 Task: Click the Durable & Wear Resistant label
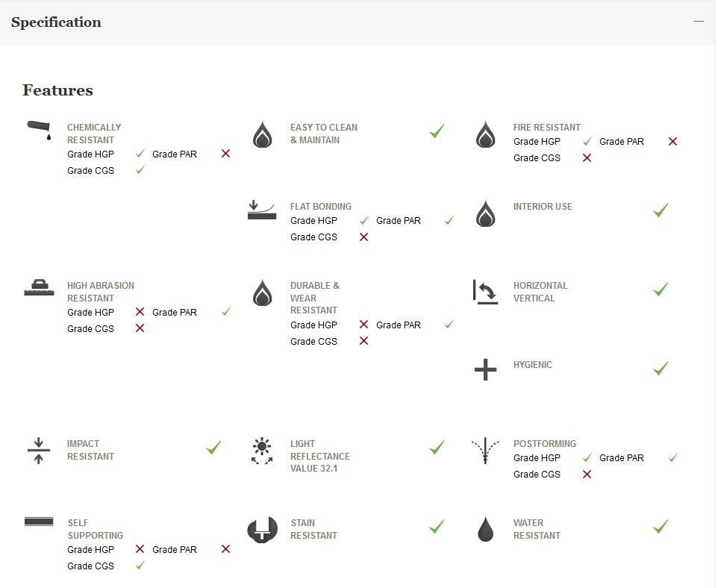[314, 298]
